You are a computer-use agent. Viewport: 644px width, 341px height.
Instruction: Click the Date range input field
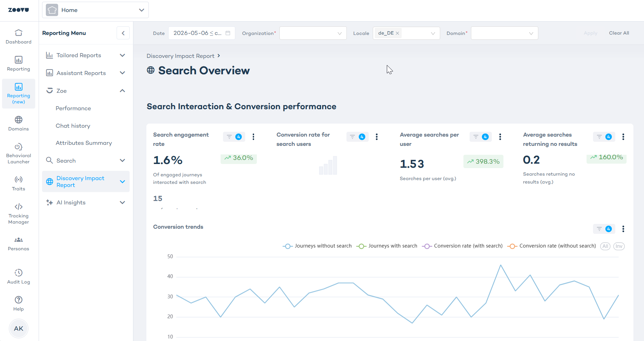pyautogui.click(x=202, y=33)
